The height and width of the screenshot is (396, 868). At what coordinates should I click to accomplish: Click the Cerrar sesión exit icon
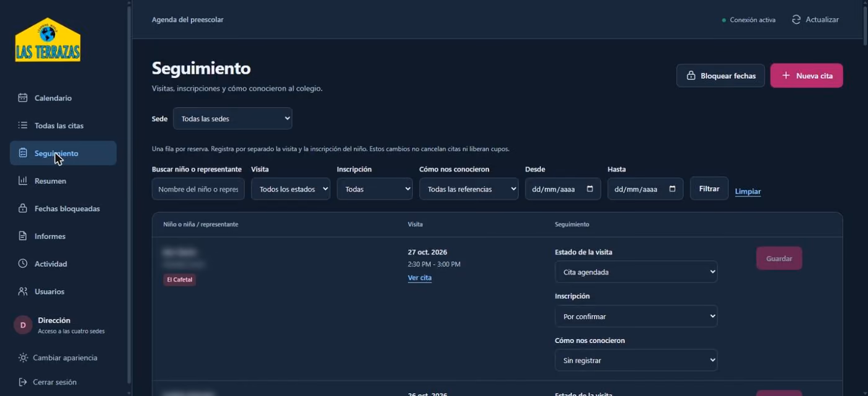(x=23, y=382)
